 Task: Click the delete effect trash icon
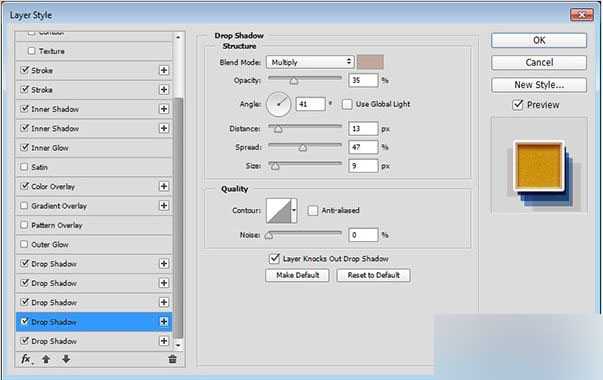pos(172,359)
